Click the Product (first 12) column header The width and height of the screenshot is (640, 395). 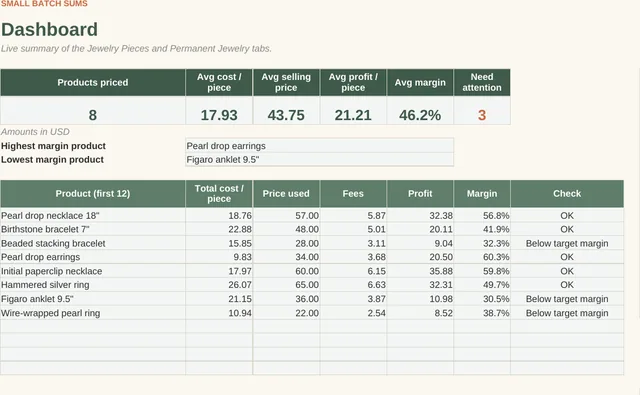(x=93, y=193)
